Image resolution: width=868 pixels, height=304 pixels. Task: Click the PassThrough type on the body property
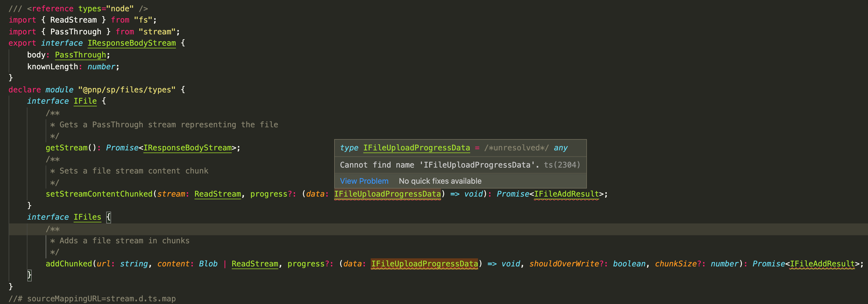click(x=80, y=55)
